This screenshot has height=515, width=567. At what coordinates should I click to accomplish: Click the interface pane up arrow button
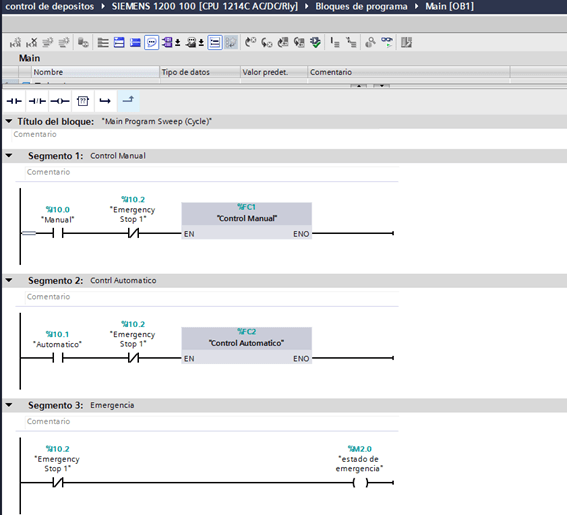[x=359, y=86]
